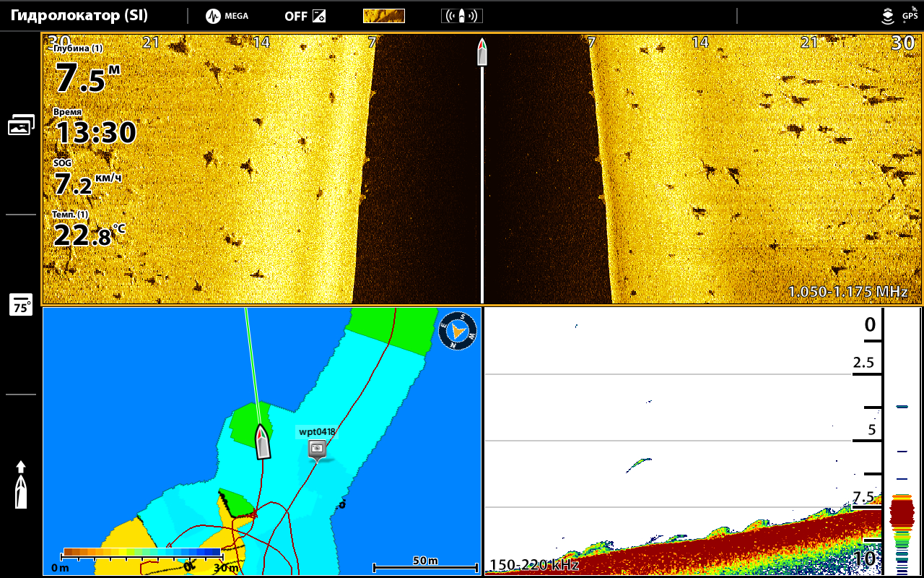
Task: Open the screenshots gallery icon in sidebar
Action: (x=21, y=125)
